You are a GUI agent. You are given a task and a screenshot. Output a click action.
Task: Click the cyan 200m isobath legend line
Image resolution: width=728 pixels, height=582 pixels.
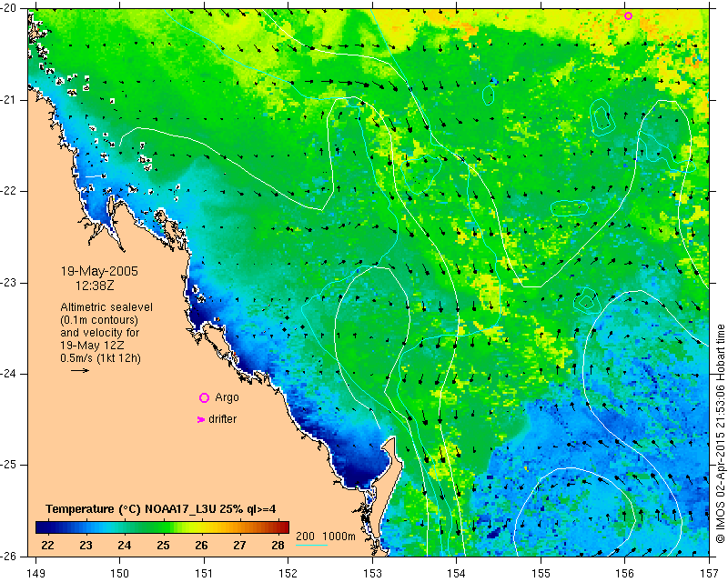(311, 545)
